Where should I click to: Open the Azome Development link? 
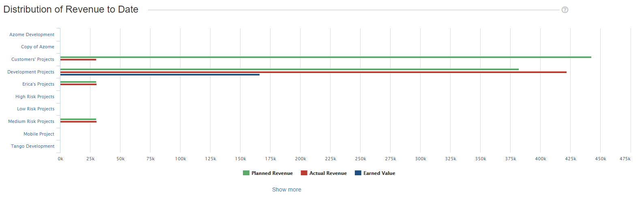pos(32,35)
